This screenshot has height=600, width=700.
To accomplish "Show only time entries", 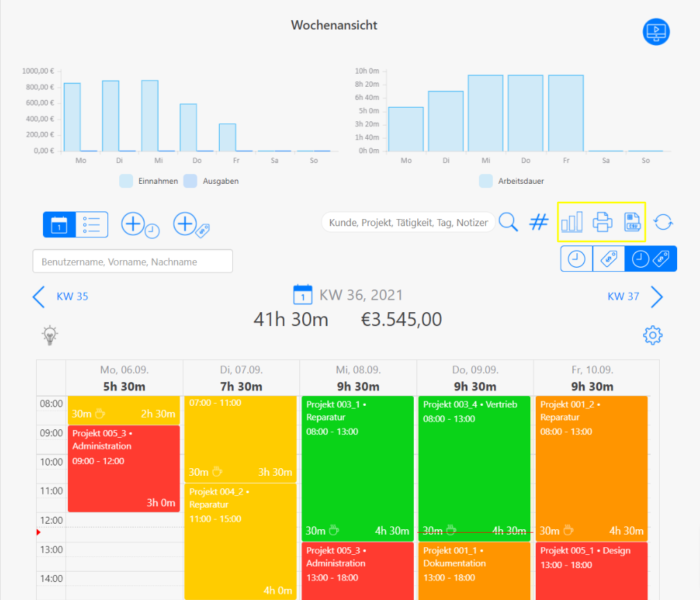I will pos(576,259).
